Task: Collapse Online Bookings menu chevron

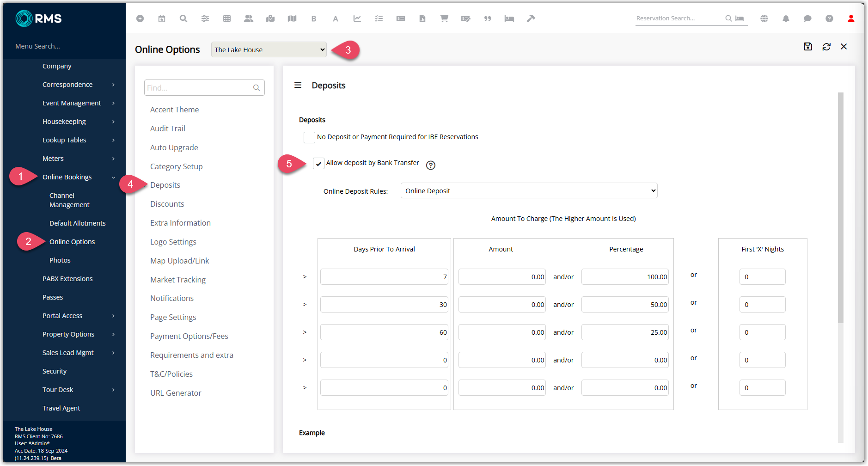Action: point(113,178)
